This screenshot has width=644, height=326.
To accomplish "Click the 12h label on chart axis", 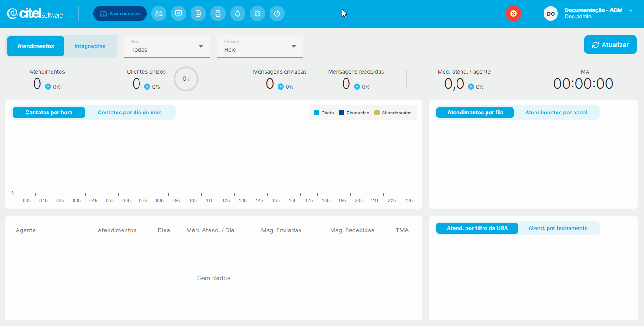I will pyautogui.click(x=226, y=200).
